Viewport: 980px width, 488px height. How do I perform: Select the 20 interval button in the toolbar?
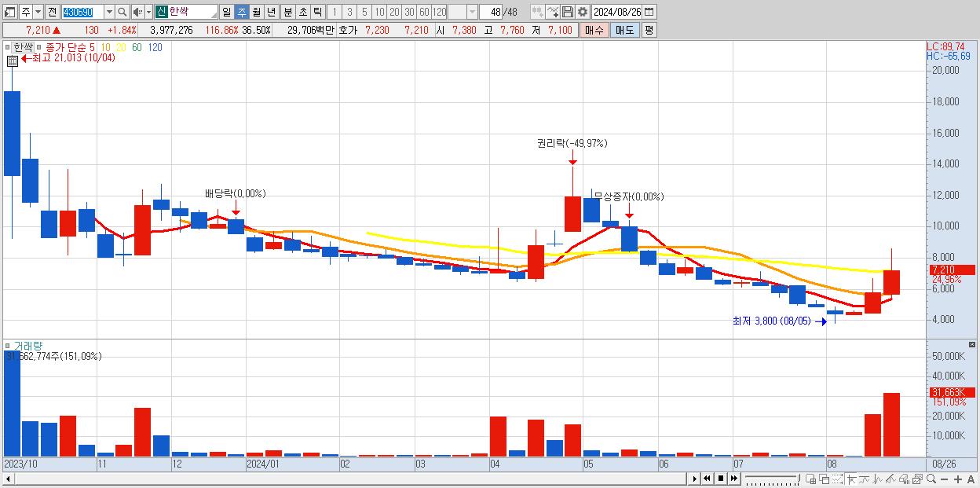(x=394, y=12)
